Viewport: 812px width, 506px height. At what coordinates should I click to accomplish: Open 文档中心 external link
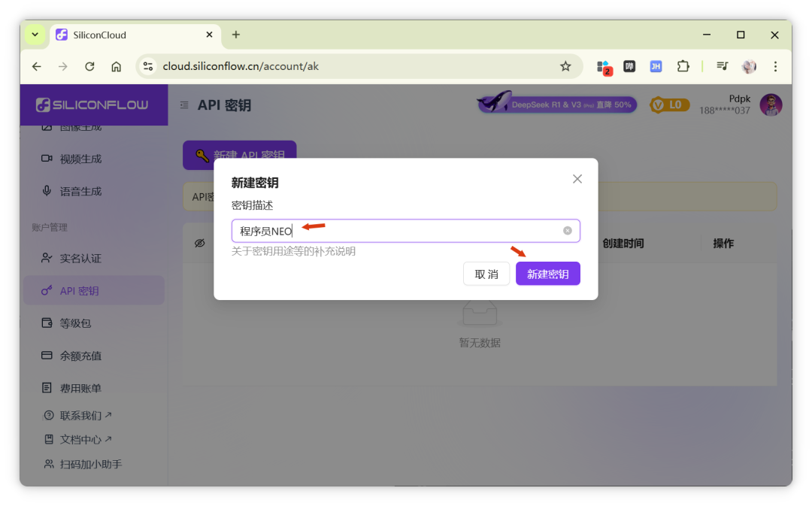click(78, 439)
